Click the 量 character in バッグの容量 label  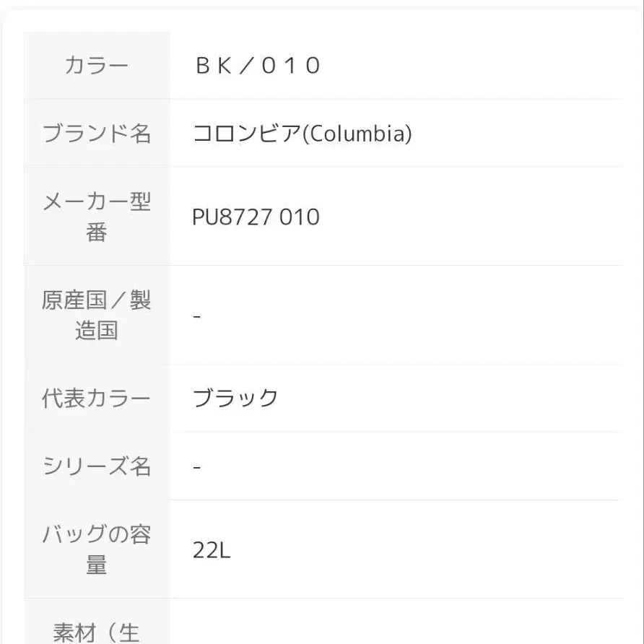[x=97, y=565]
